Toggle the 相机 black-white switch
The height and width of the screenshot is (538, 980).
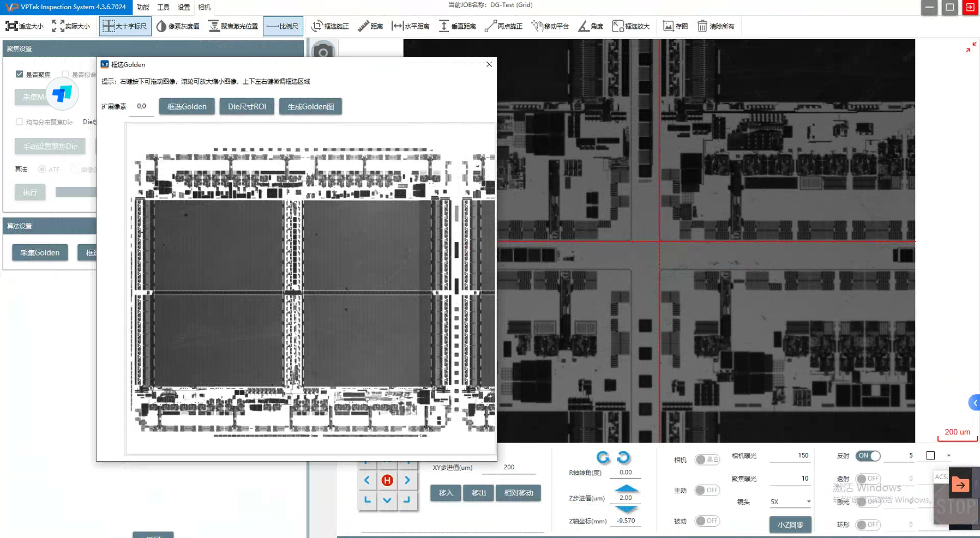pos(707,460)
